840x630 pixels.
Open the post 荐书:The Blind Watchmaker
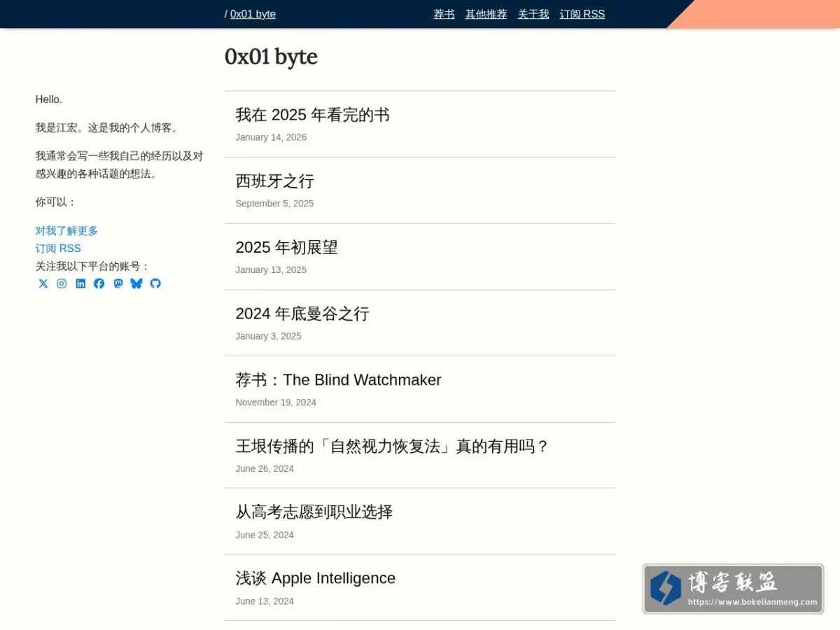coord(338,380)
